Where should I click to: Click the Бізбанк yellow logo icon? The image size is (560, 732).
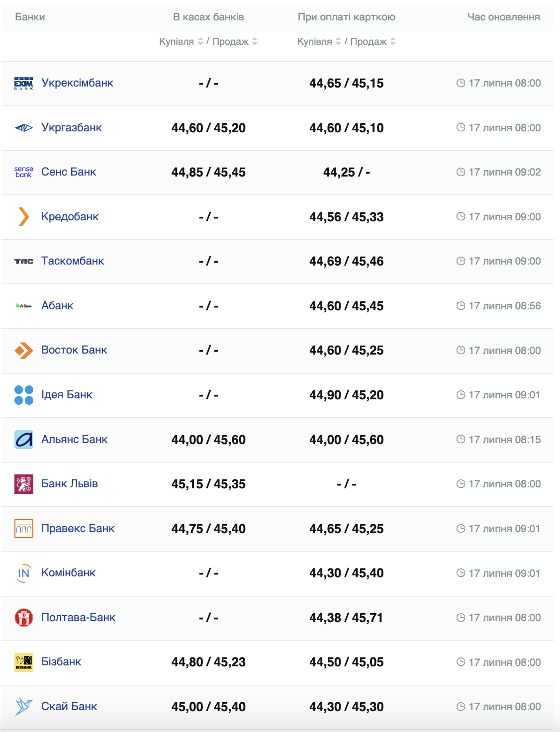(x=24, y=662)
